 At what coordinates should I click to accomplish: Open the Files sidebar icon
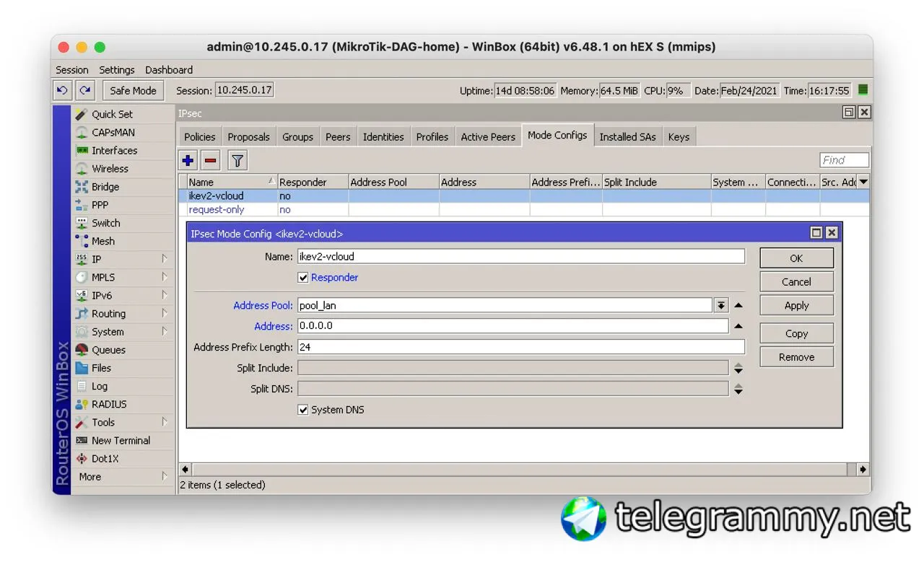[82, 368]
